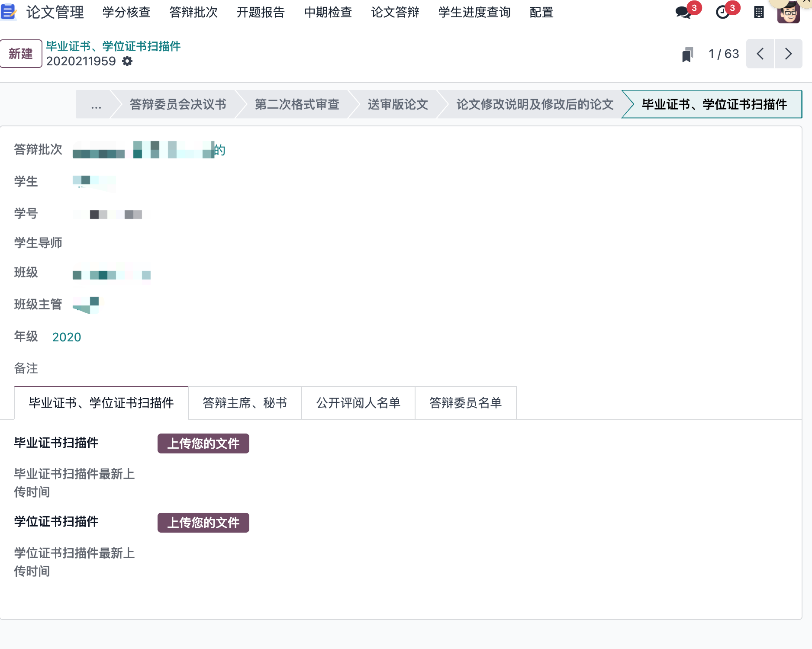Select the 送审版论文 stage
This screenshot has width=812, height=649.
click(398, 105)
